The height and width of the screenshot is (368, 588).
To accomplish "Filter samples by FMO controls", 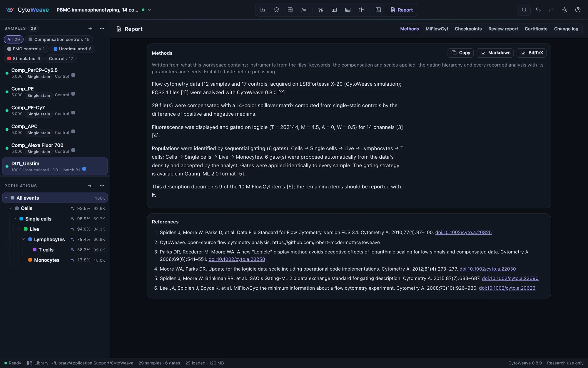I will click(x=26, y=49).
